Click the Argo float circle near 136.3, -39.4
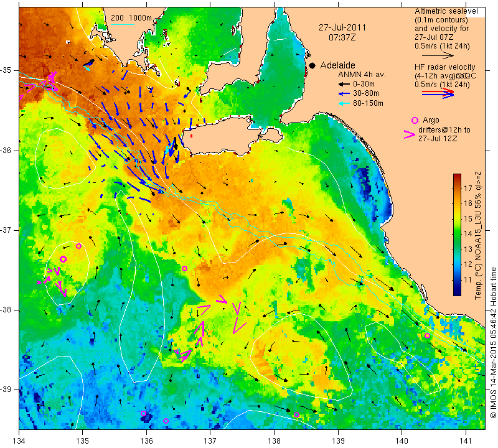This screenshot has height=448, width=498. 166,421
